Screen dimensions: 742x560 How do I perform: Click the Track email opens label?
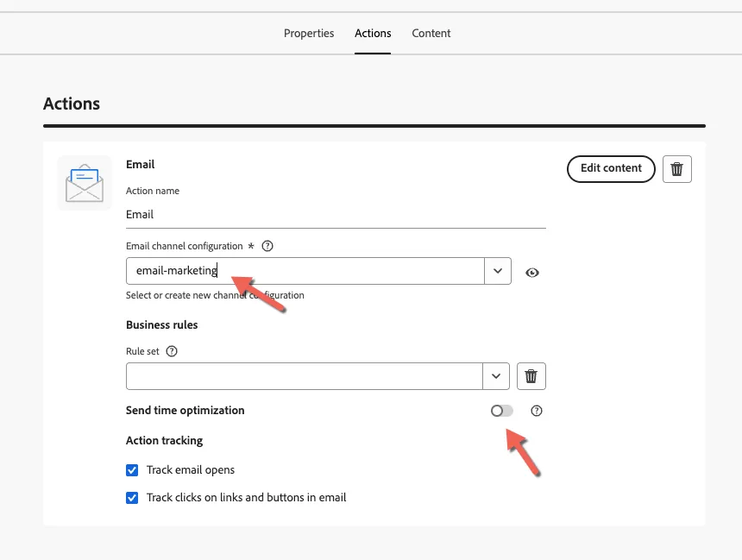(x=190, y=470)
